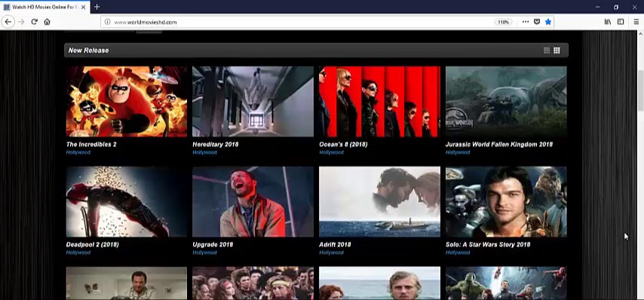
Task: Open the Hereditary 2018 thumbnail
Action: [x=253, y=101]
